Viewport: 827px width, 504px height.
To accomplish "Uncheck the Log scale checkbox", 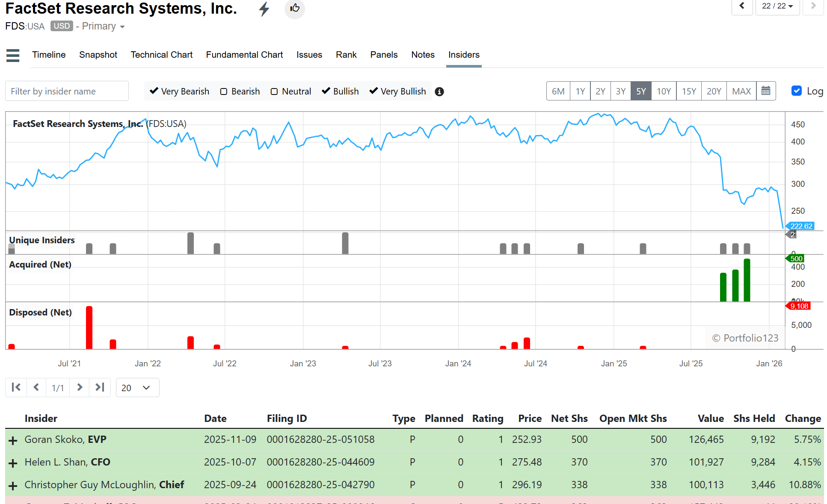I will point(796,91).
